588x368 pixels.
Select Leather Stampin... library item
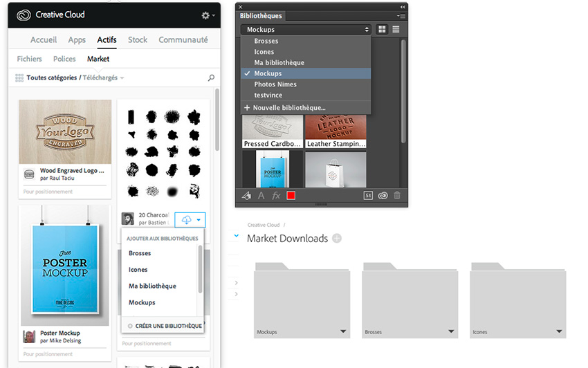click(x=336, y=131)
